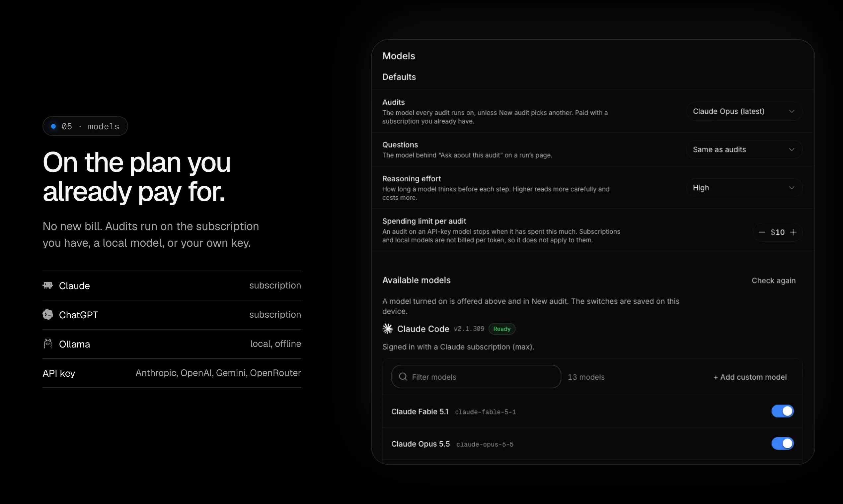Click Check again link
Image resolution: width=843 pixels, height=504 pixels.
pyautogui.click(x=774, y=281)
